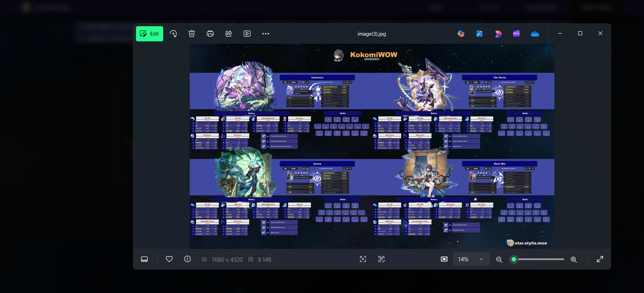Delete the image using the trash icon
The height and width of the screenshot is (293, 644).
191,34
